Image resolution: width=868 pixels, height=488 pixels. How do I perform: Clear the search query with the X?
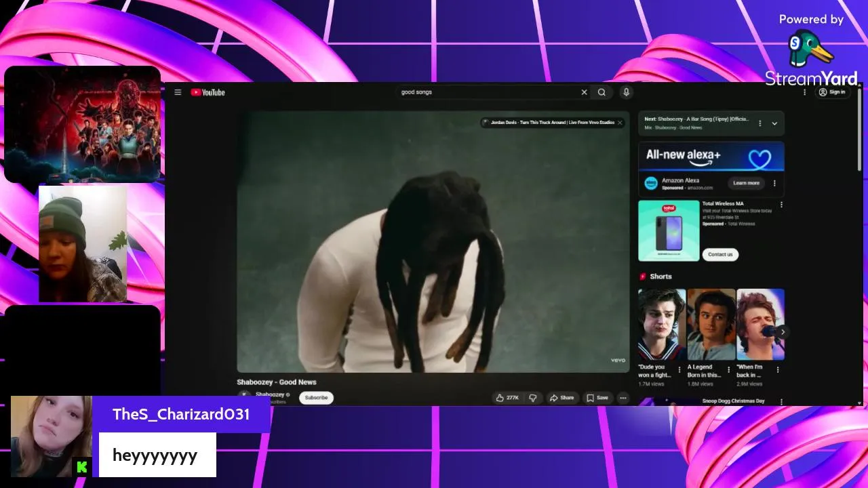(x=584, y=92)
